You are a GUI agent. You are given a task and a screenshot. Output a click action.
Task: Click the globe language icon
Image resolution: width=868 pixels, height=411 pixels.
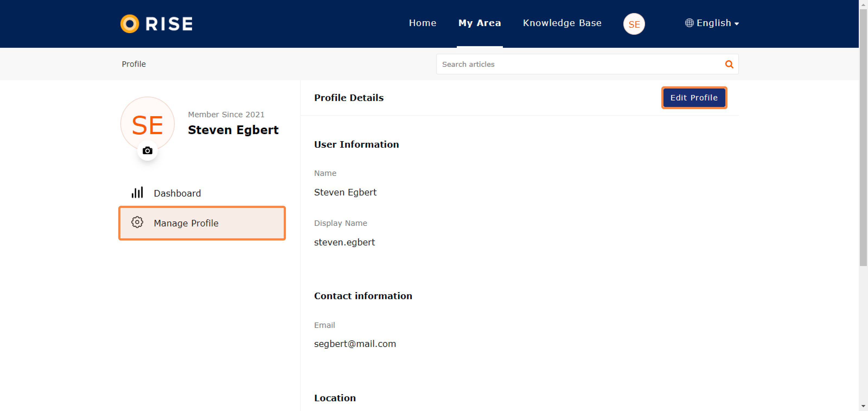(x=689, y=23)
